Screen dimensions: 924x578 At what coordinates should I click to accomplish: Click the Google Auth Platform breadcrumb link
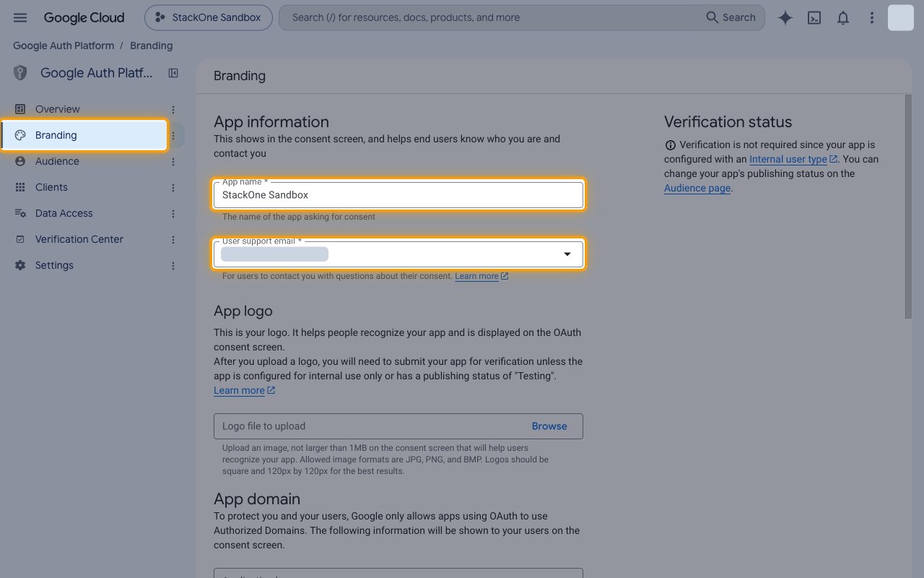point(64,46)
